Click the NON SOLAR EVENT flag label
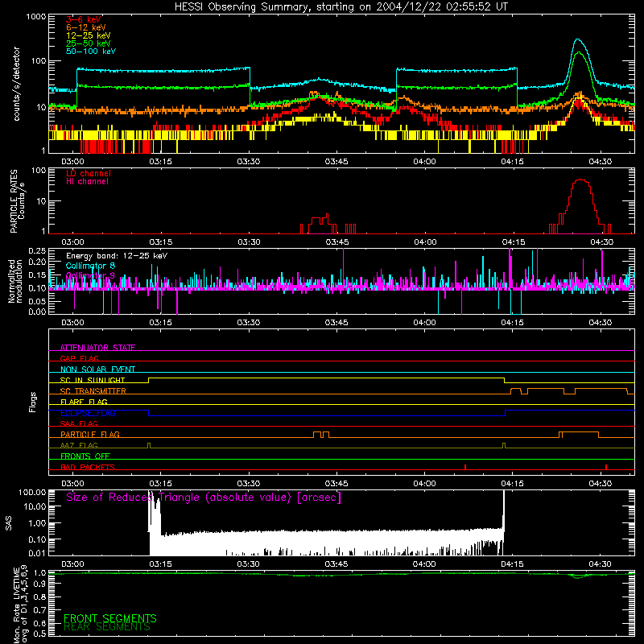The width and height of the screenshot is (644, 644). 97,369
